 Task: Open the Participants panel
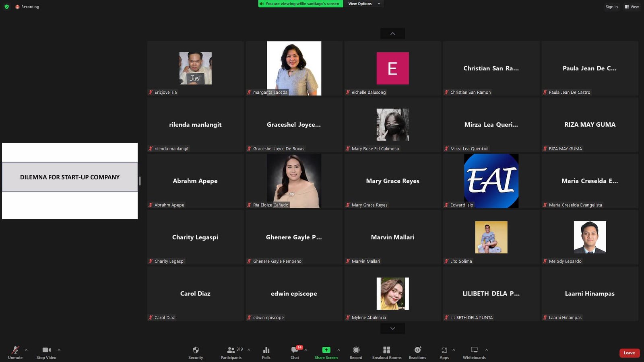click(231, 350)
